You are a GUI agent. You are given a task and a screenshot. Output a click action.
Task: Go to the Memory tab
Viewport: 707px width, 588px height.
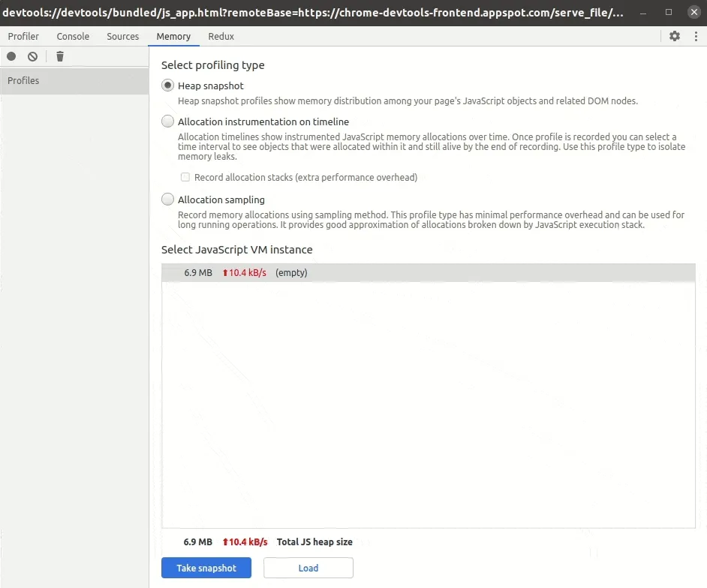(x=173, y=36)
